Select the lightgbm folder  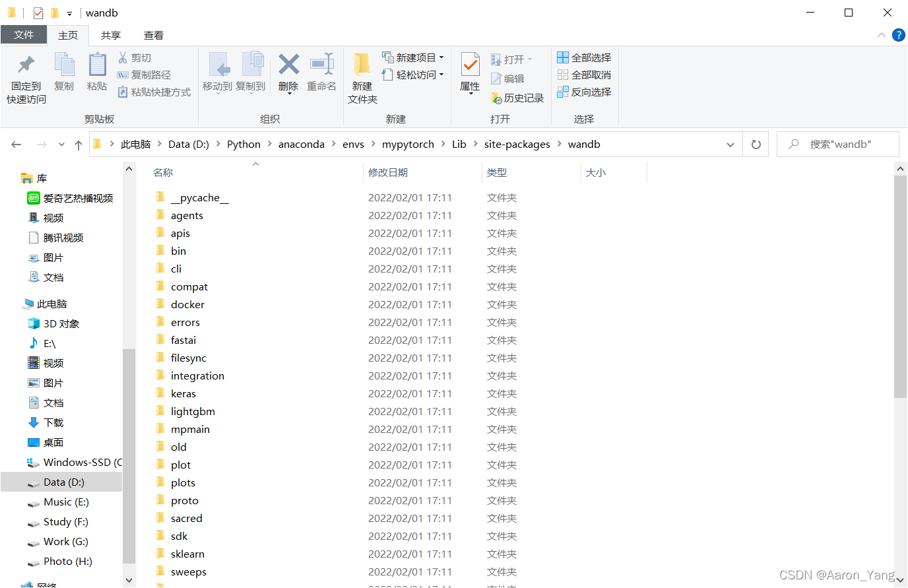pyautogui.click(x=185, y=412)
